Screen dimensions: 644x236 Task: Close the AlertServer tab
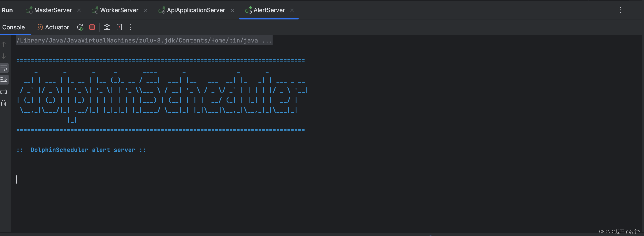point(292,10)
